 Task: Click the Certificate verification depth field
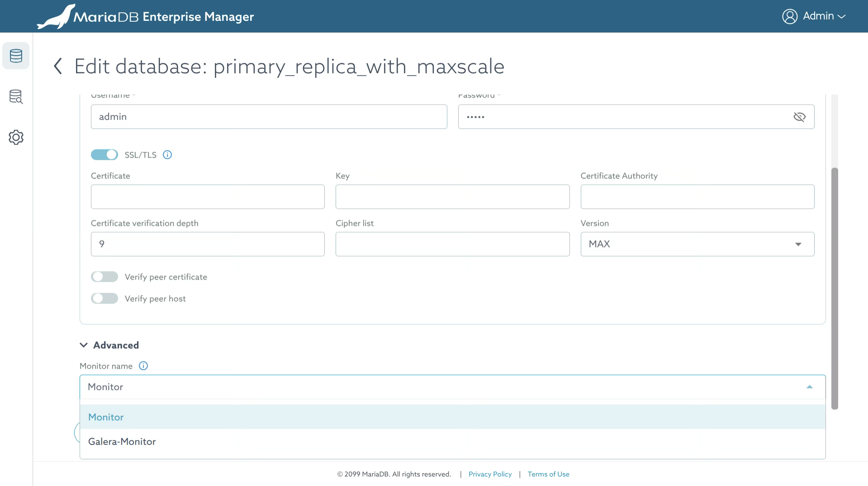208,244
